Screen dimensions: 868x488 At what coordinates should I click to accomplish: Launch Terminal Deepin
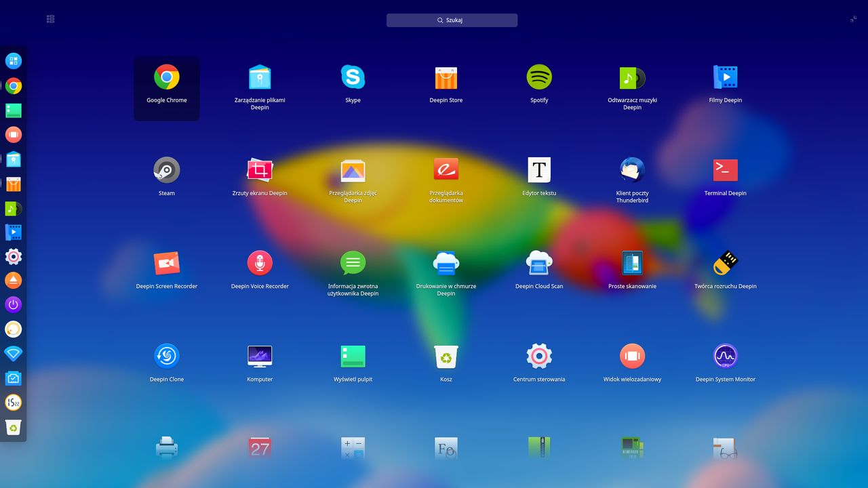726,170
